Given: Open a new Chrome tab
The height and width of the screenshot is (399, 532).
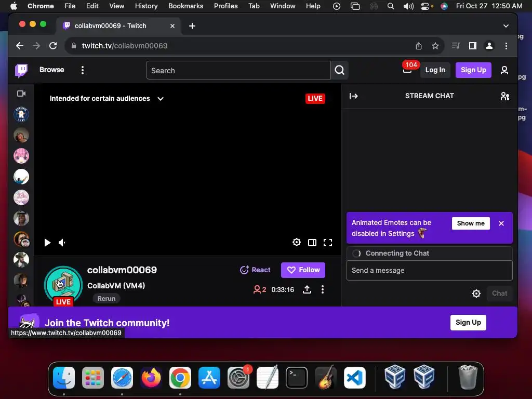Looking at the screenshot, I should [x=192, y=26].
